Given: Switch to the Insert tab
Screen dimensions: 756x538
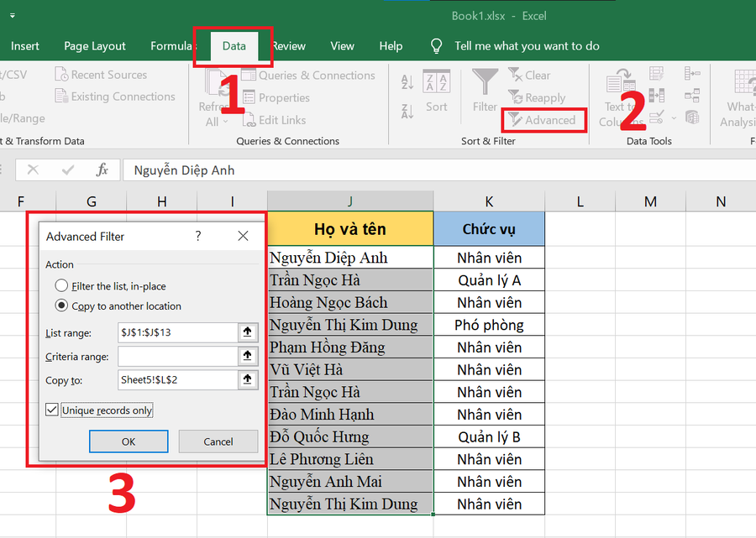Looking at the screenshot, I should coord(24,46).
